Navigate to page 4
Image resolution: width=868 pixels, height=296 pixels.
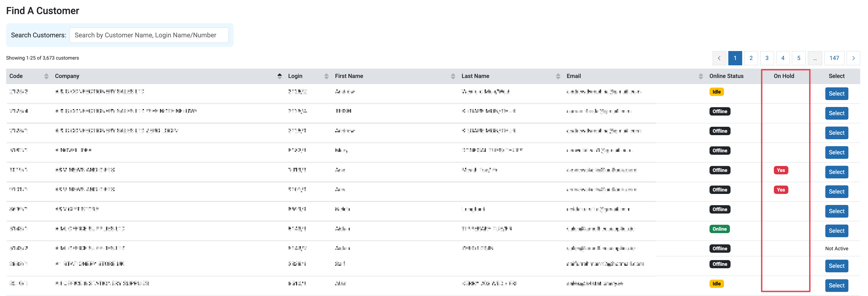coord(782,58)
